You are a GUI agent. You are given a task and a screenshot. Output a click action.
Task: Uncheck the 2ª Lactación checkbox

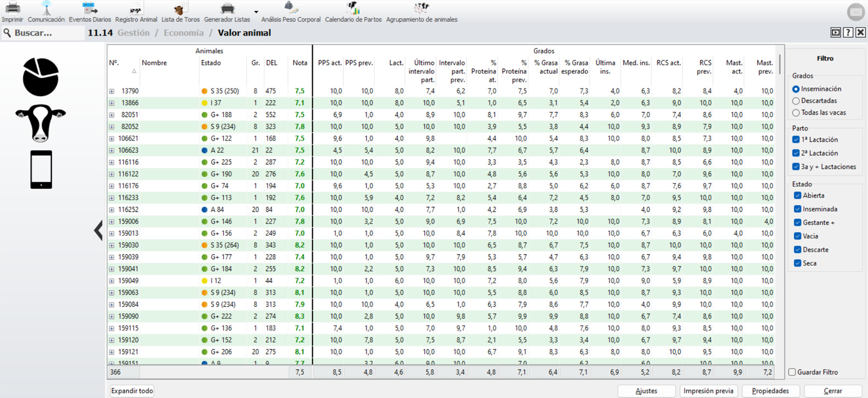[796, 153]
